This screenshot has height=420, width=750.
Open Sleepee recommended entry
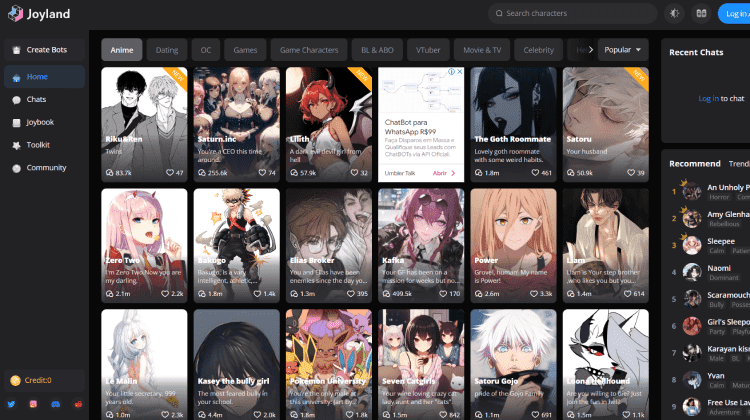click(710, 245)
